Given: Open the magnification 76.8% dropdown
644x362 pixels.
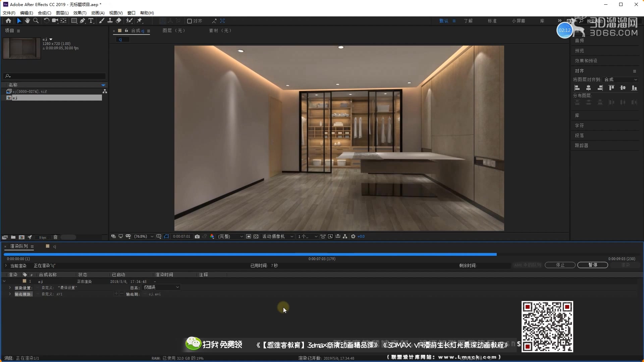Looking at the screenshot, I should 144,237.
